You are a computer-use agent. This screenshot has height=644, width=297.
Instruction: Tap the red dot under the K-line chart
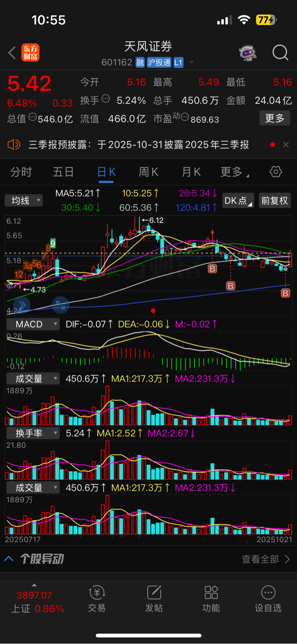tap(153, 311)
